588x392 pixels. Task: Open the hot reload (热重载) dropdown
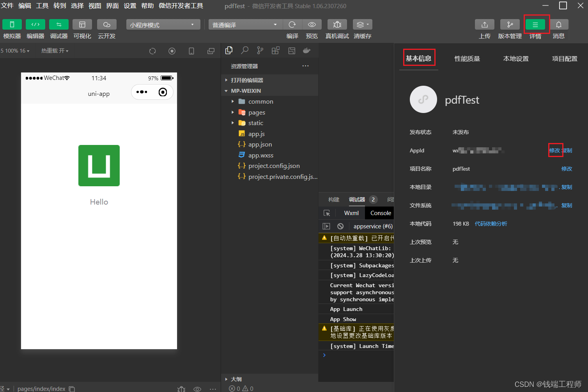pos(55,51)
